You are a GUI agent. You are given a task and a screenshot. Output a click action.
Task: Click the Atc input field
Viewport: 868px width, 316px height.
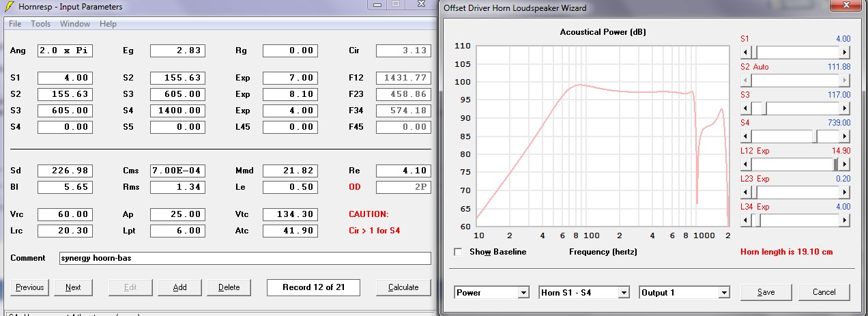pos(290,231)
